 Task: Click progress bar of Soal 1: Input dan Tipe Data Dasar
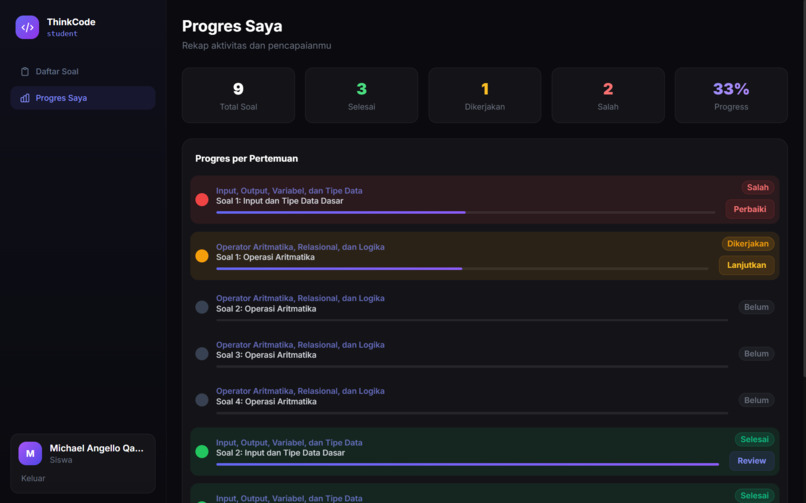[465, 212]
